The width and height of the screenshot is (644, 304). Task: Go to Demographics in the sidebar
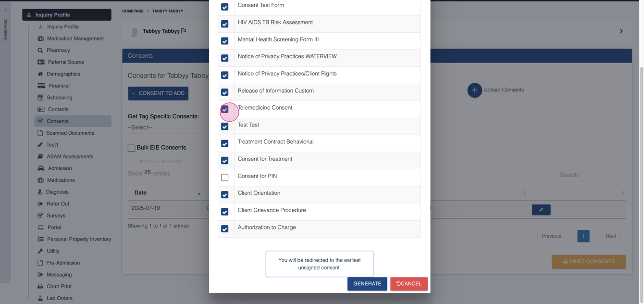[63, 74]
